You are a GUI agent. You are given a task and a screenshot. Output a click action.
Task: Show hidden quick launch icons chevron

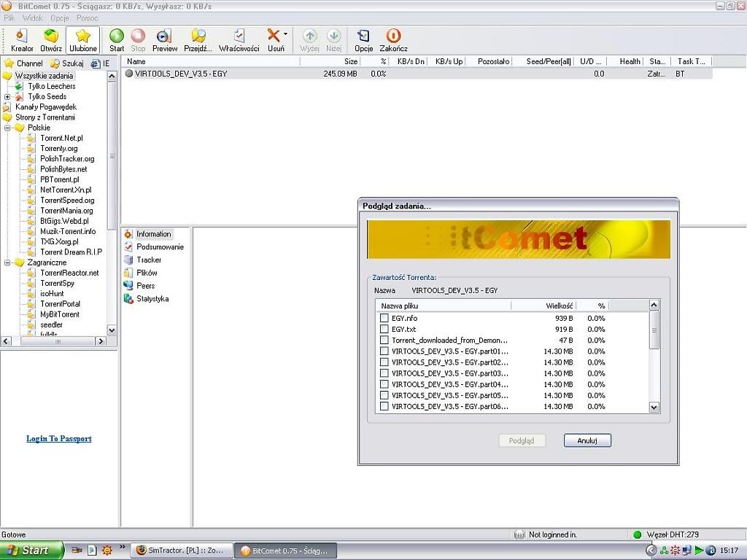click(x=122, y=547)
